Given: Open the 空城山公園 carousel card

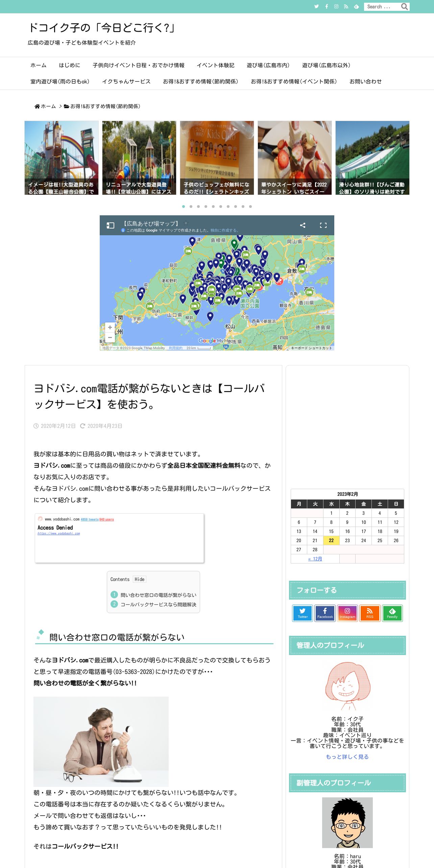Looking at the screenshot, I should pos(139,158).
